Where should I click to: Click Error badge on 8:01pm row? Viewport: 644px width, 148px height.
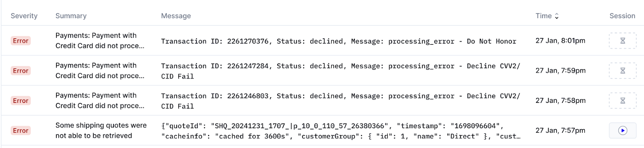tap(21, 41)
